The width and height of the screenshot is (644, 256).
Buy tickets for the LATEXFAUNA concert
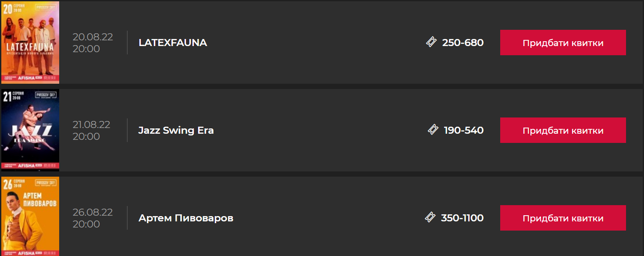[x=563, y=43]
